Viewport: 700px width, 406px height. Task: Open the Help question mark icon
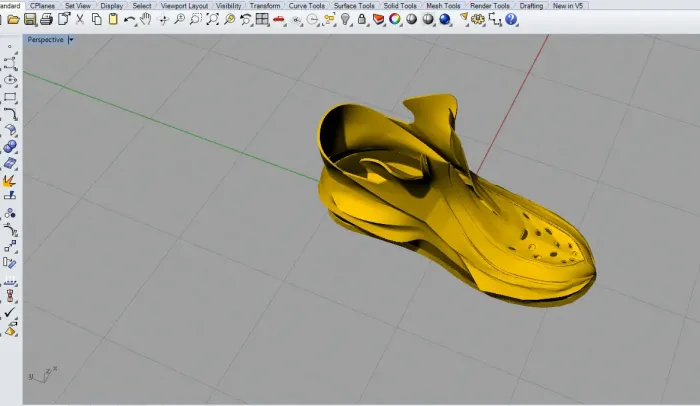tap(511, 19)
